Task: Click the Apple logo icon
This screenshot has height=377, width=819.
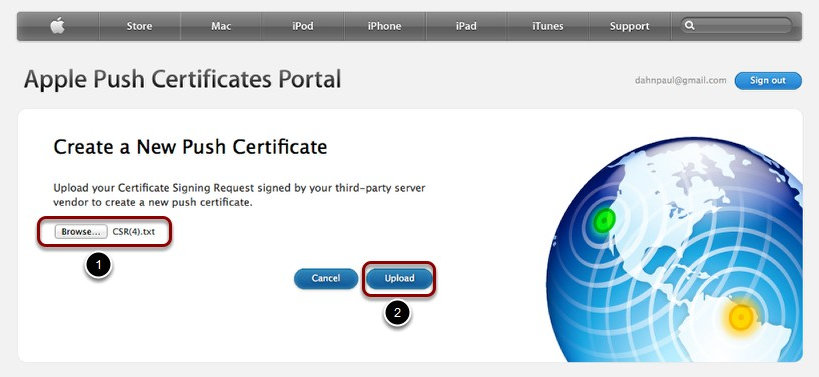Action: coord(57,26)
